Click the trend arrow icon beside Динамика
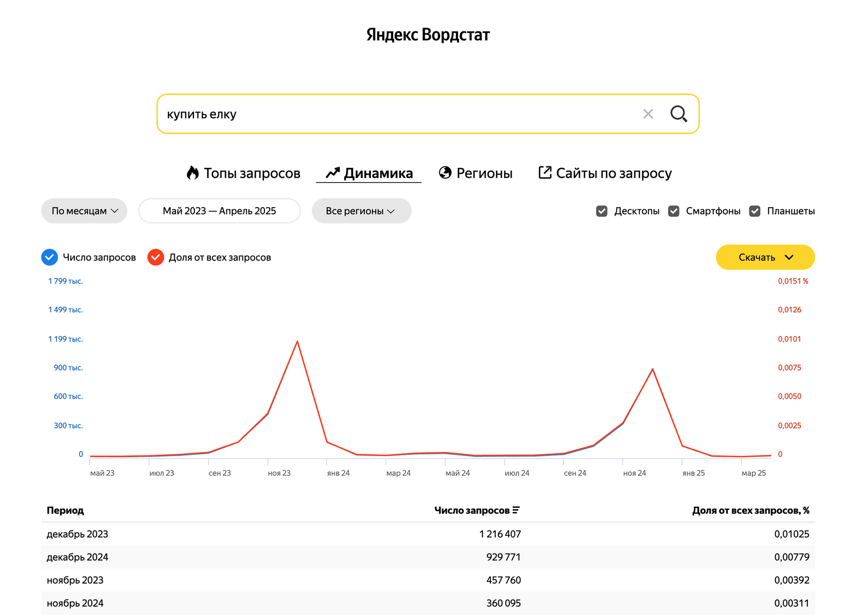The width and height of the screenshot is (841, 616). [x=333, y=173]
